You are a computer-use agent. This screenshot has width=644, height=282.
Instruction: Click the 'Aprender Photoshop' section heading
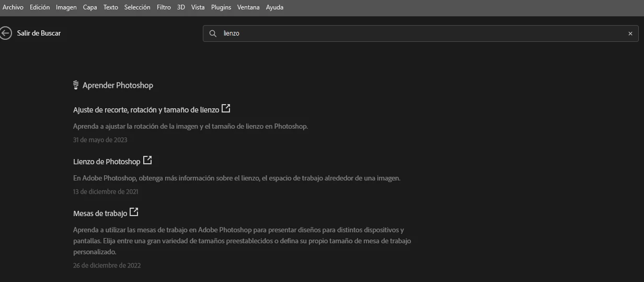(118, 85)
